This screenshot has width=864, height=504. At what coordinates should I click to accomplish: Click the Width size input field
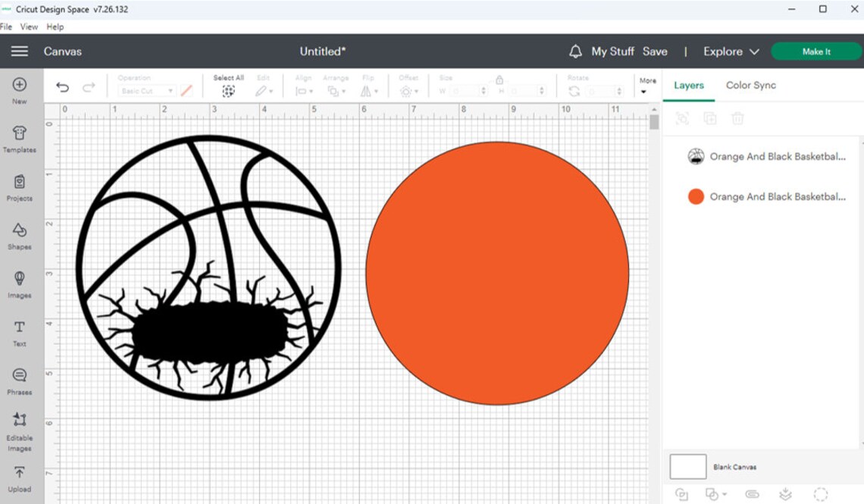point(465,91)
